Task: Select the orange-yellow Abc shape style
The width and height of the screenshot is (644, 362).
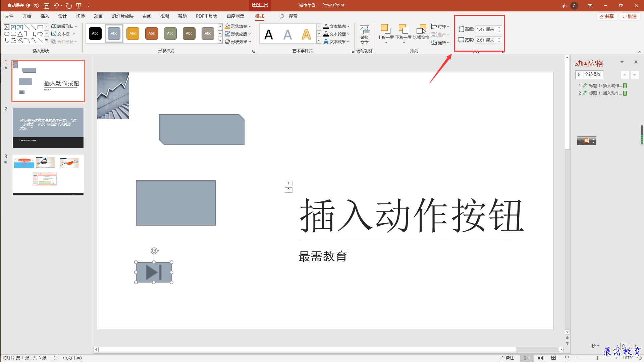Action: tap(133, 34)
